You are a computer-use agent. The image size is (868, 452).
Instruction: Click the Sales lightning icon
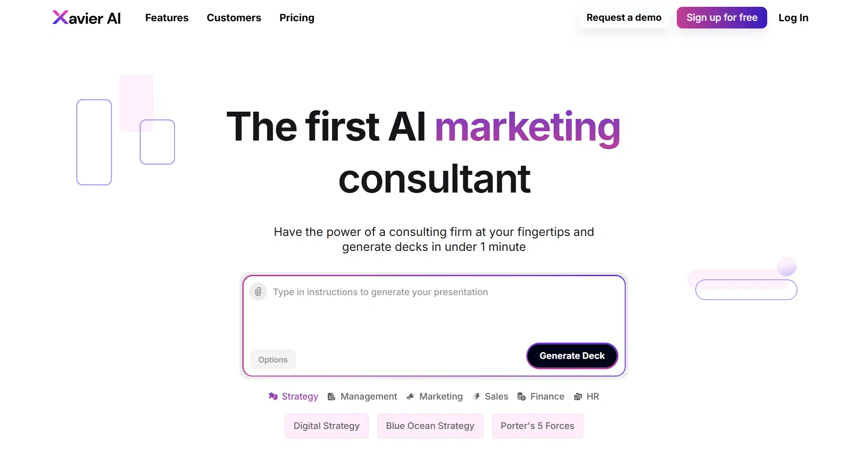(x=476, y=396)
